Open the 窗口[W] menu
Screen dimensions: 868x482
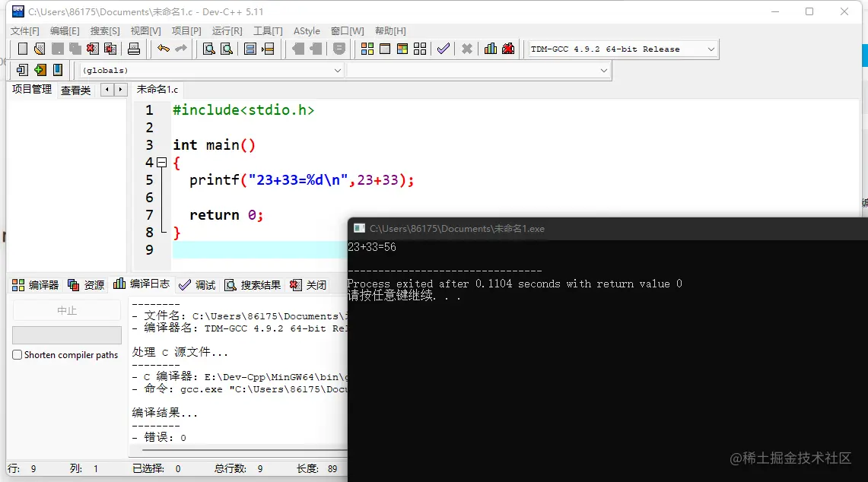[348, 31]
